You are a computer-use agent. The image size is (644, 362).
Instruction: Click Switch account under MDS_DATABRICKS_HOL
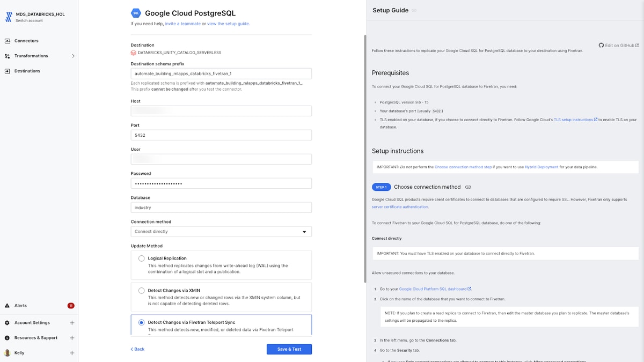(x=28, y=20)
